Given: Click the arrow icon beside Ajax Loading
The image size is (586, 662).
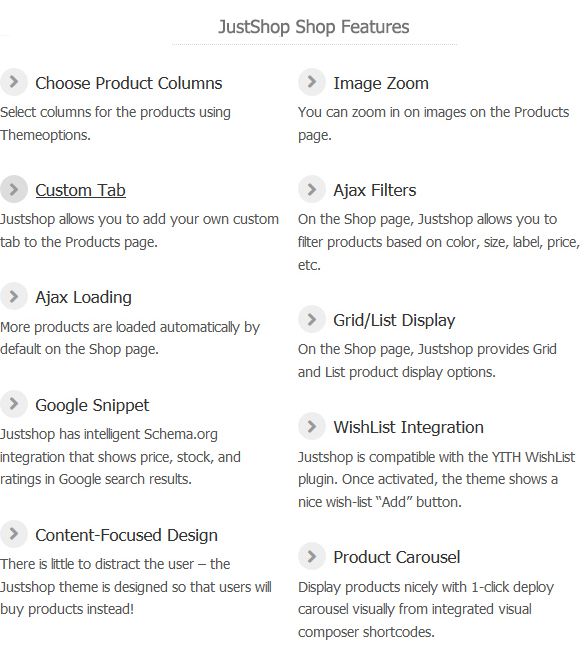Looking at the screenshot, I should (x=14, y=296).
